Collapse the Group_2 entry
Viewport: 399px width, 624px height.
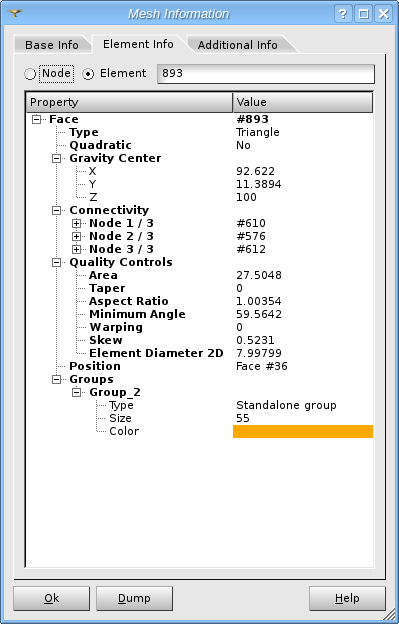click(x=76, y=392)
